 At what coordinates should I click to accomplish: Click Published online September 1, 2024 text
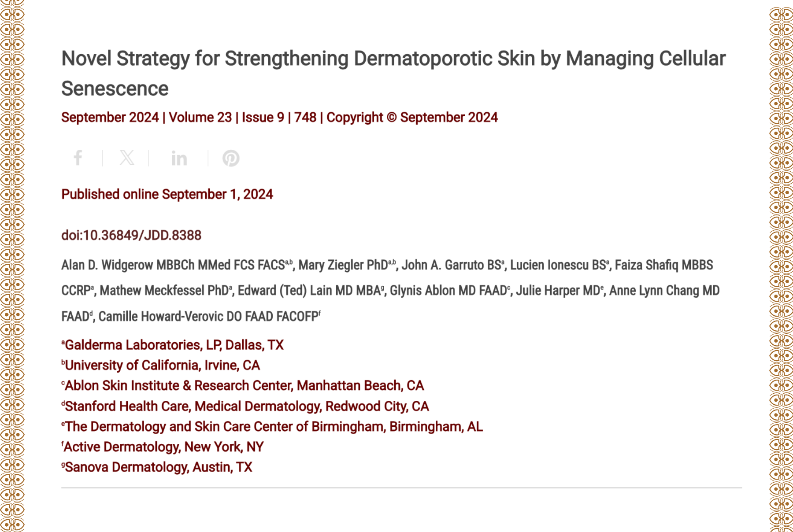pos(167,194)
